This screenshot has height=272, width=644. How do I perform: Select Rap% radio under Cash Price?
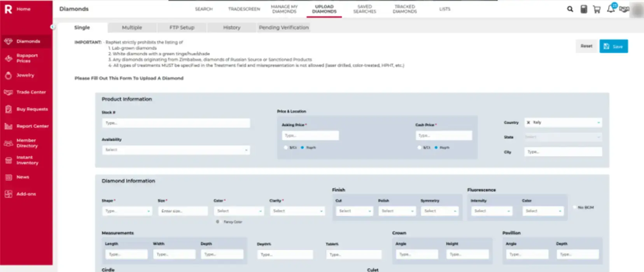point(436,148)
